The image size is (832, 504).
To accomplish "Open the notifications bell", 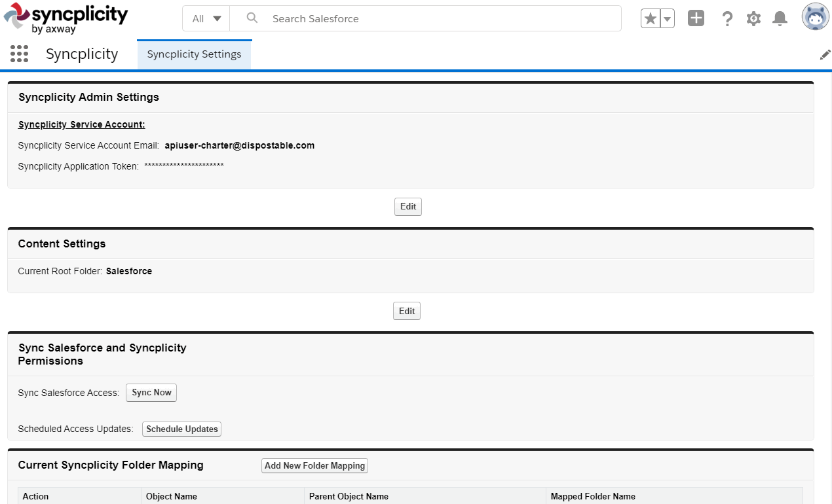I will [x=780, y=18].
